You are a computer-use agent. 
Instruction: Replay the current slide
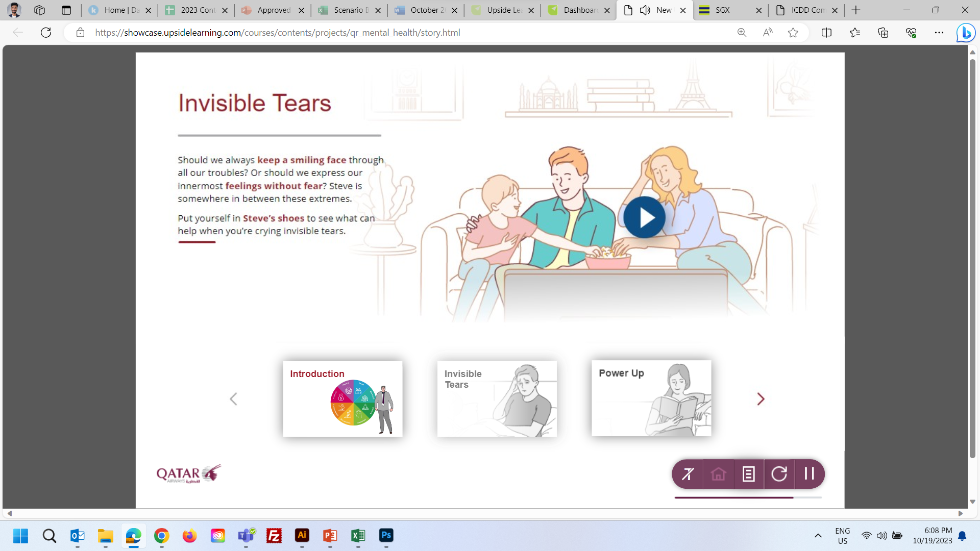click(x=779, y=473)
